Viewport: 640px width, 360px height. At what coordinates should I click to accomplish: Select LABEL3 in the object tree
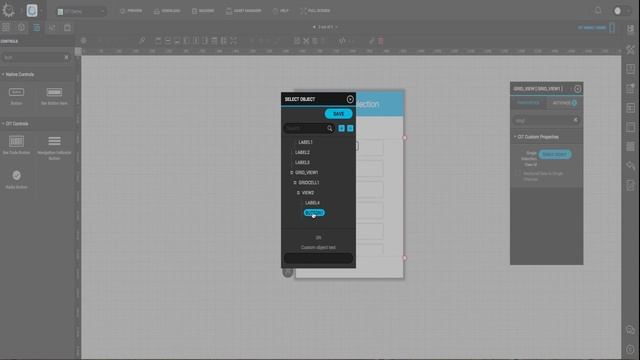302,162
